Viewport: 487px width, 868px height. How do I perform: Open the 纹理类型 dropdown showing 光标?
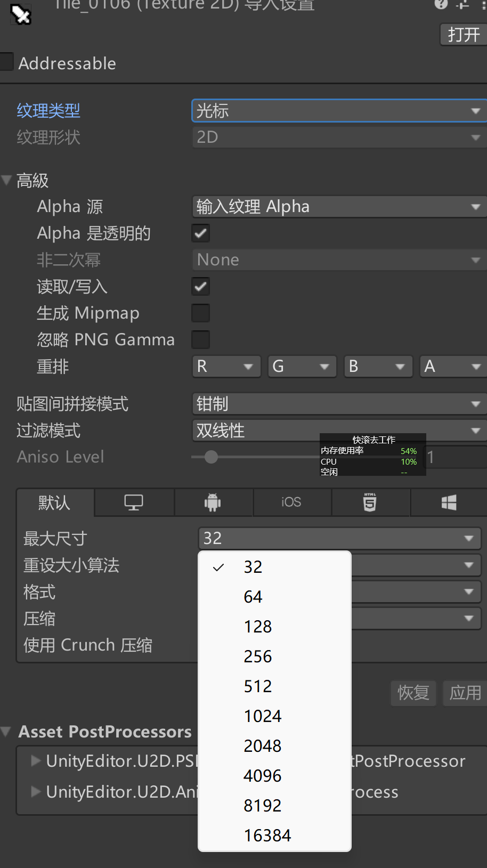(338, 111)
